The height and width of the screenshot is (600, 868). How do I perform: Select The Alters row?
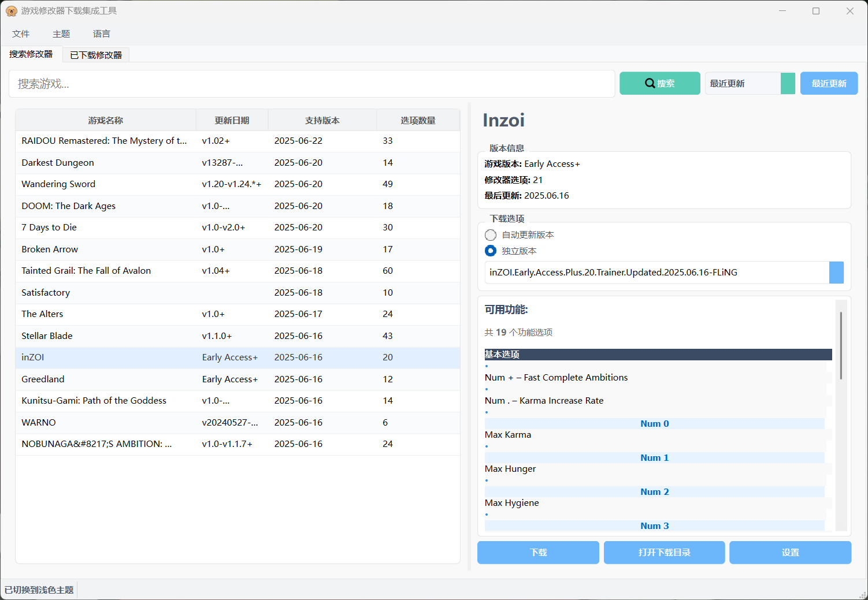coord(238,314)
